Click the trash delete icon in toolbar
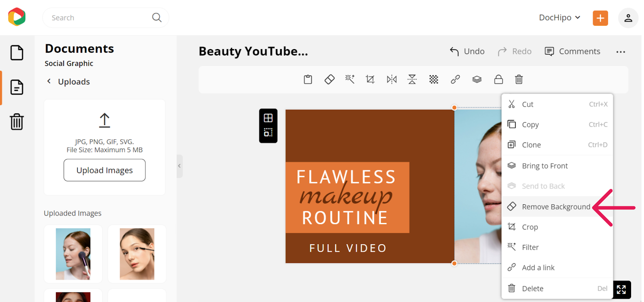The image size is (644, 302). [519, 80]
